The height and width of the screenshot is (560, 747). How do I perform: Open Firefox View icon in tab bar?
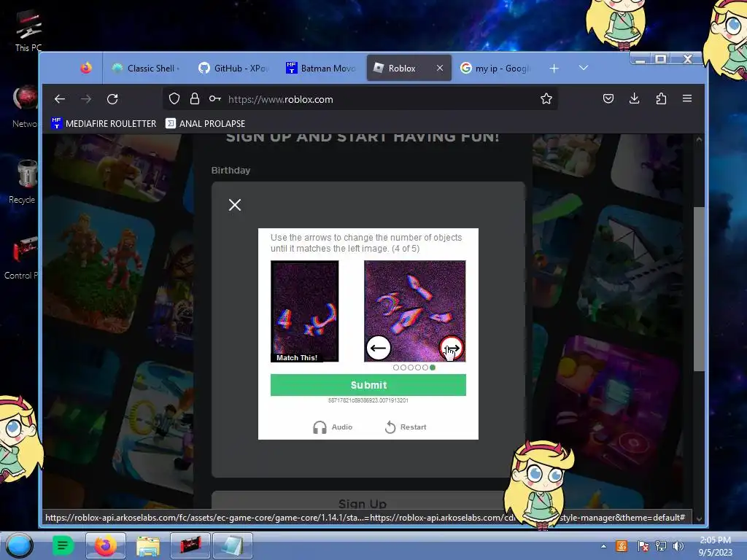[x=86, y=68]
